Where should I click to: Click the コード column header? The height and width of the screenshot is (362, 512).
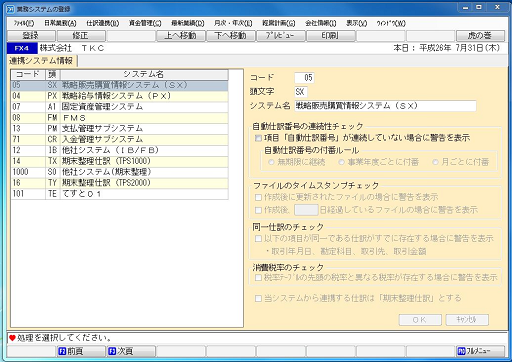(28, 74)
